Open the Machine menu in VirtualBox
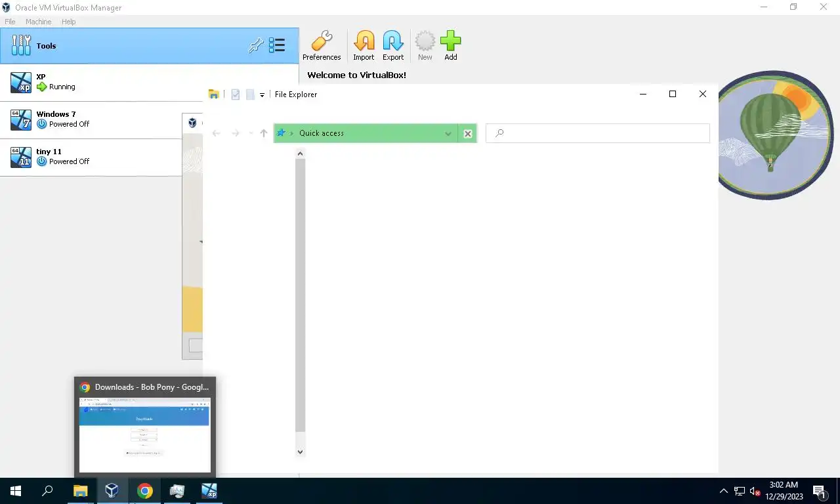This screenshot has width=840, height=504. pos(38,22)
